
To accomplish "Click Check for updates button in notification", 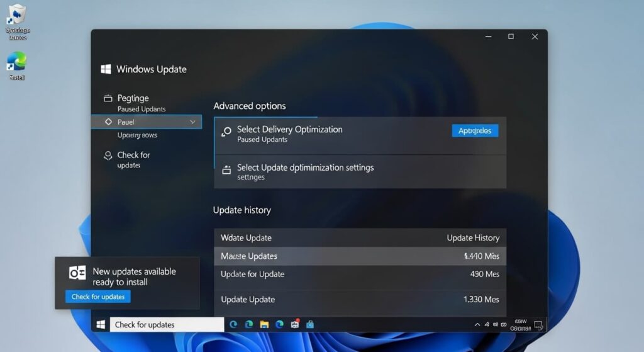I will coord(97,297).
